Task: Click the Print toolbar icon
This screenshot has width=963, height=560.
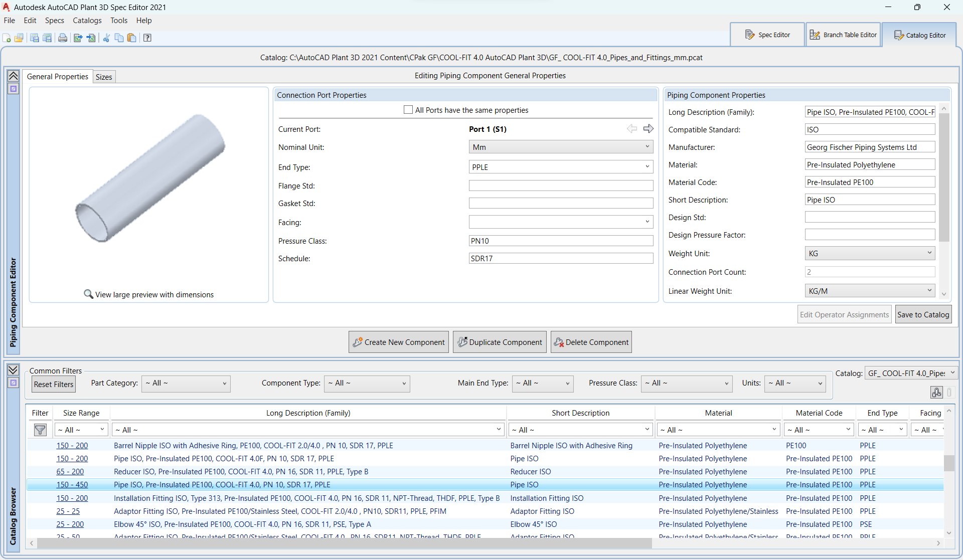Action: 63,38
